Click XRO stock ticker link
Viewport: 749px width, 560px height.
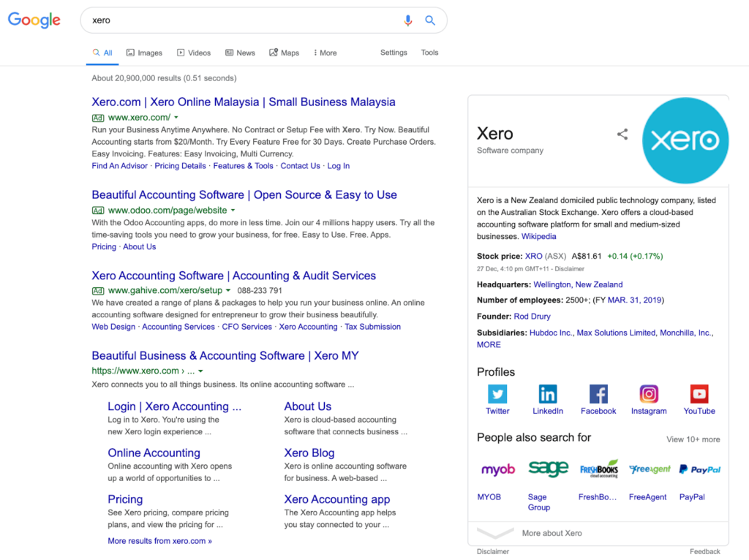[533, 257]
